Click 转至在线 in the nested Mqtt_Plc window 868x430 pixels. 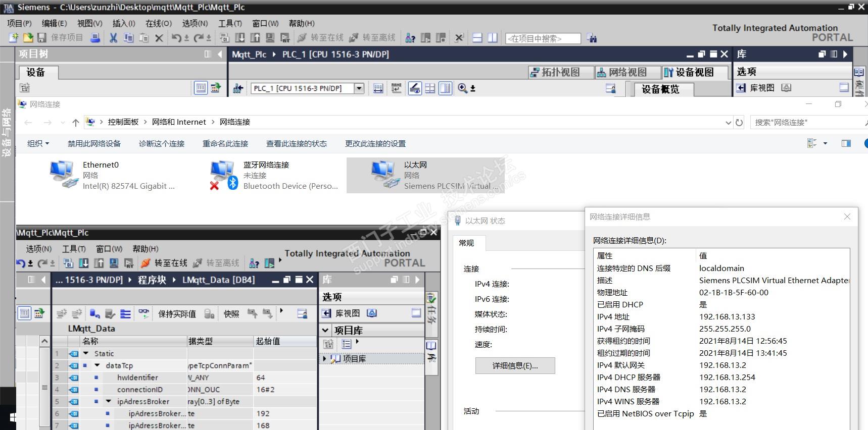pyautogui.click(x=164, y=263)
